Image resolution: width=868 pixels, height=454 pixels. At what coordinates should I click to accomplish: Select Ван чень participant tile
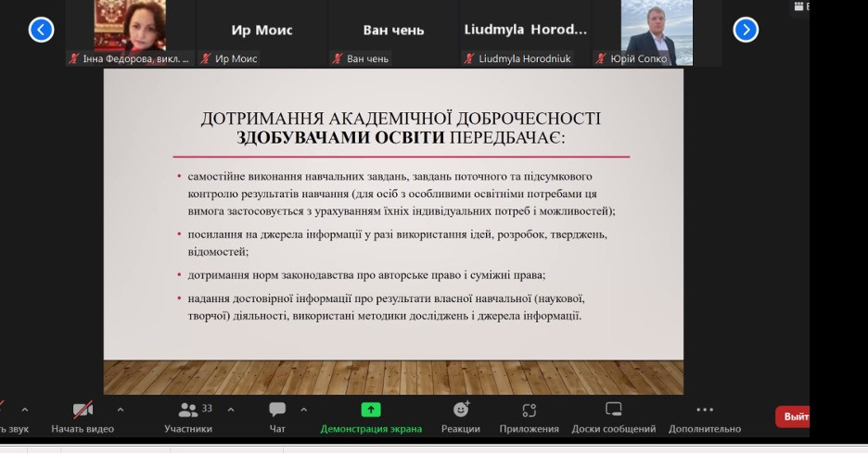[x=393, y=33]
